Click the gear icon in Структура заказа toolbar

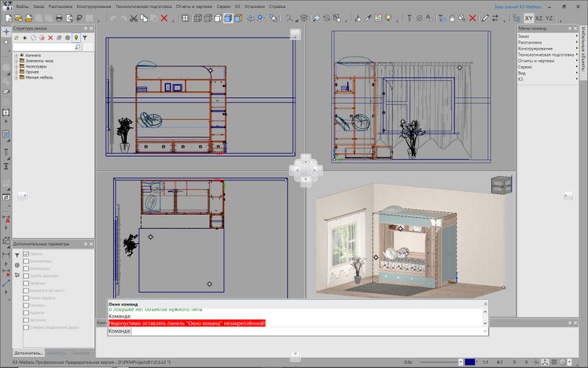tap(68, 38)
